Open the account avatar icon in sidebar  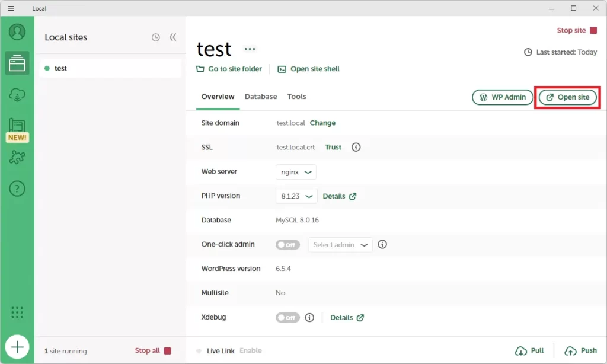(17, 32)
